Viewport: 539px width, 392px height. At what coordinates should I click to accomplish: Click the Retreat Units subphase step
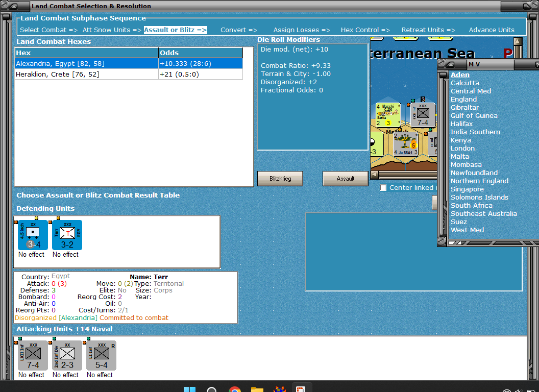[x=428, y=30]
